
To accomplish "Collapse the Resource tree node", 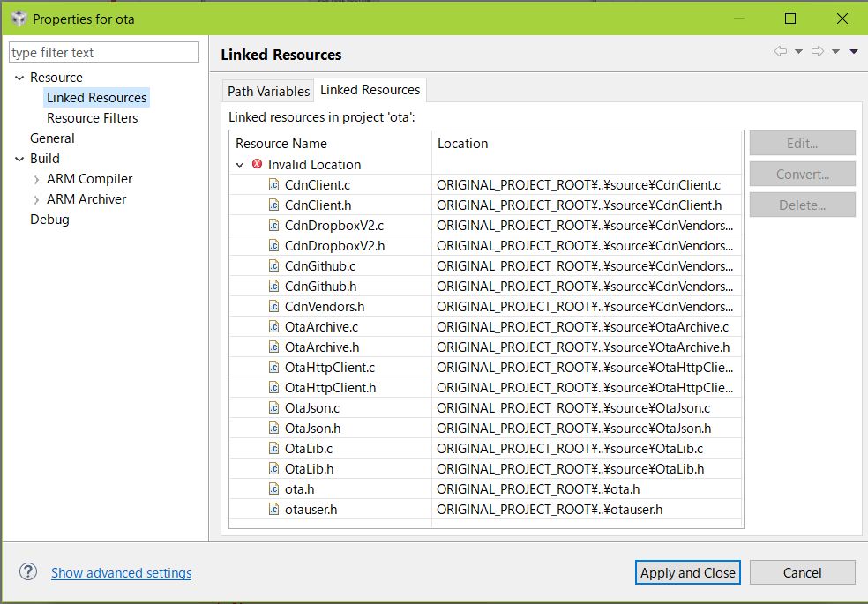I will pos(19,78).
